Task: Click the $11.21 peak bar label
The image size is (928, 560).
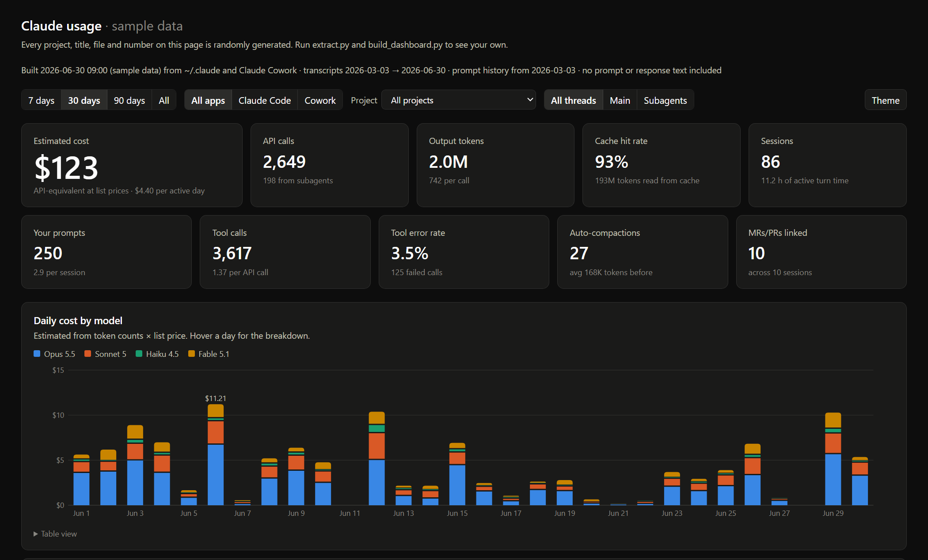Action: 216,398
